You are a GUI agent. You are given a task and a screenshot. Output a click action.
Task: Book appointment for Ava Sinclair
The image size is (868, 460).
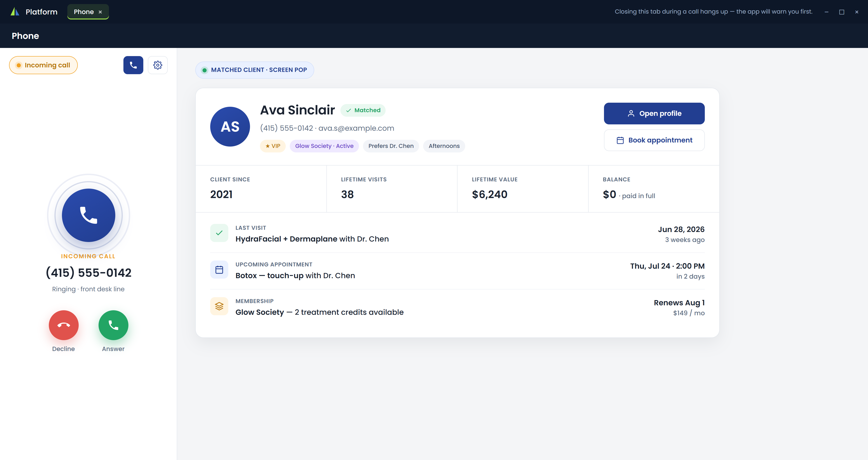tap(654, 140)
